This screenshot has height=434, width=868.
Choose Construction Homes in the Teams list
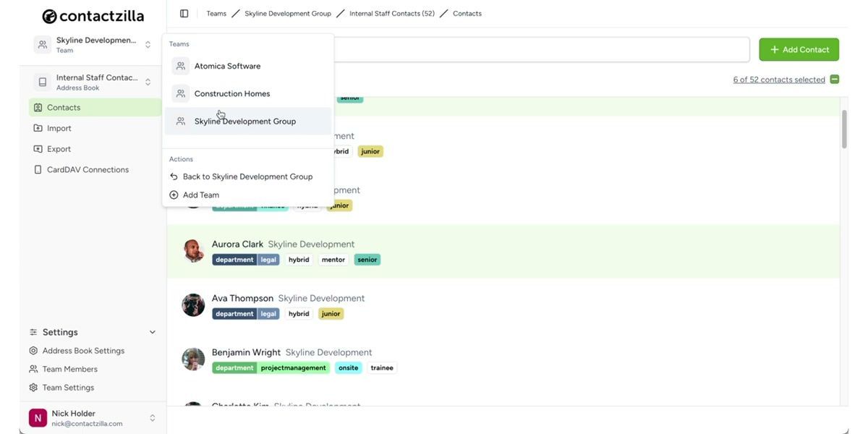point(231,93)
